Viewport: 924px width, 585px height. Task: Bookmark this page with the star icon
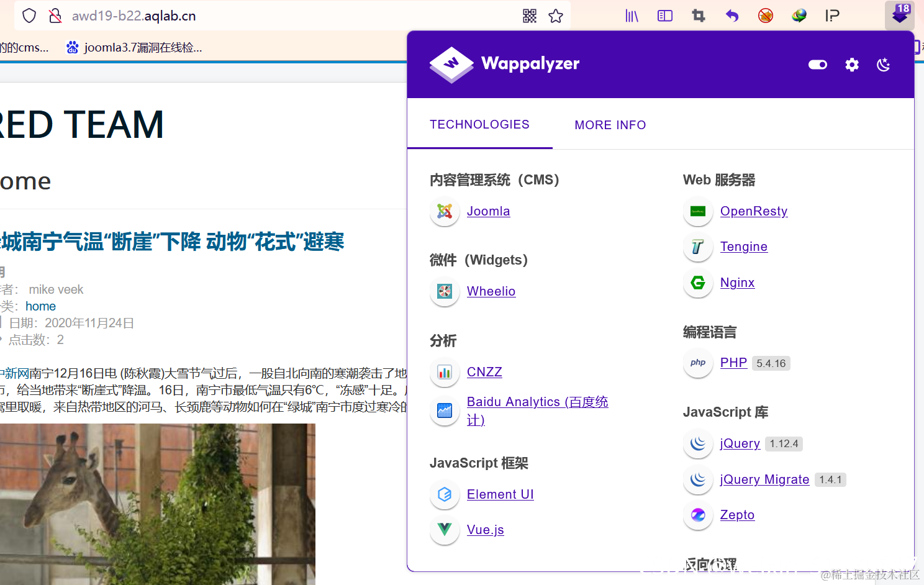[x=556, y=16]
